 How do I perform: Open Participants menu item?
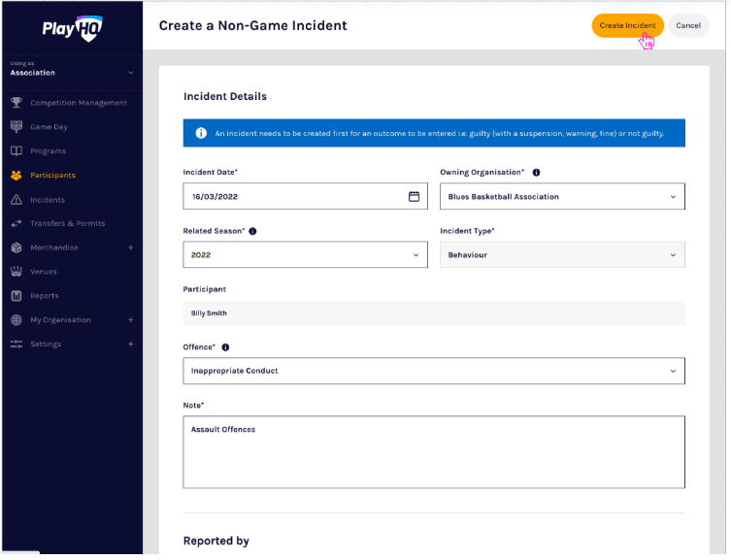[x=52, y=176]
